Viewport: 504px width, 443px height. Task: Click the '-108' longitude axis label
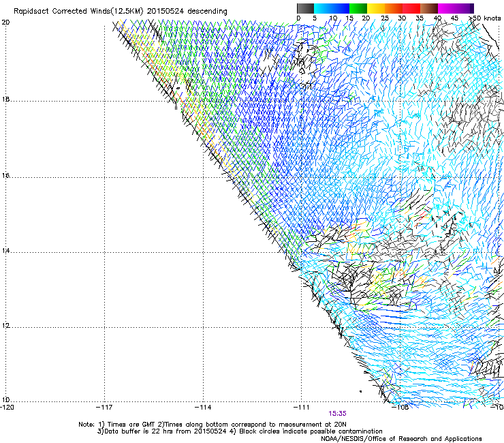point(400,408)
